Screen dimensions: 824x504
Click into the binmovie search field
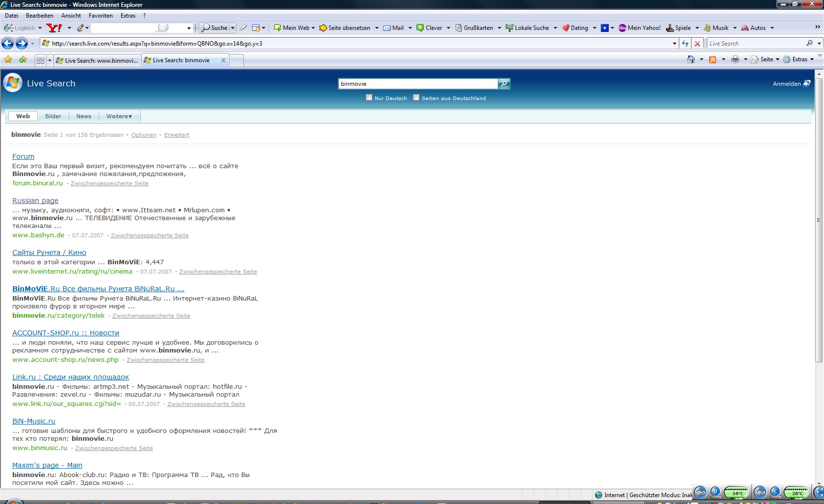coord(418,84)
